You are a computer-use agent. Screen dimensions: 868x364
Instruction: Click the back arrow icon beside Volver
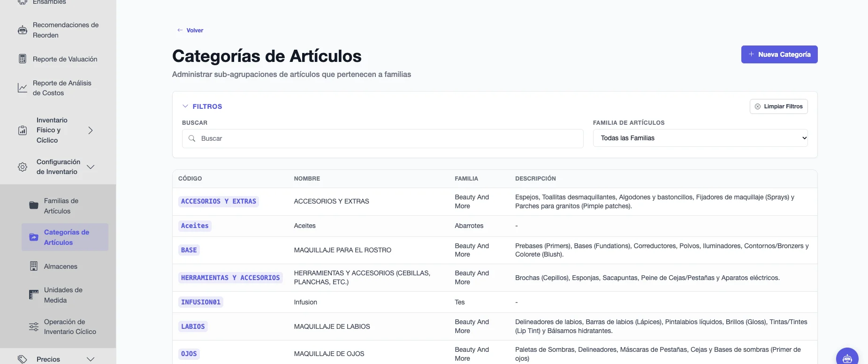coord(180,30)
